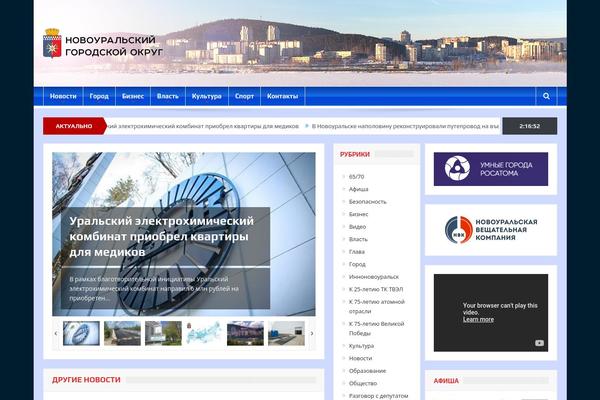Open the К 75-летию Великой Победы rubric
Viewport: 600px width, 400px height.
tap(377, 328)
